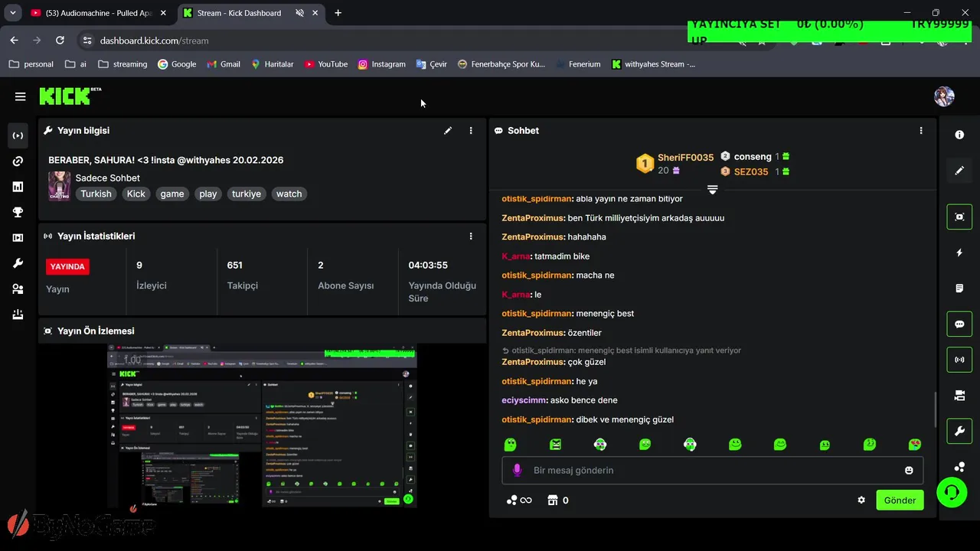Insert the heart-eyes green emote
Image resolution: width=980 pixels, height=551 pixels.
coord(914,445)
